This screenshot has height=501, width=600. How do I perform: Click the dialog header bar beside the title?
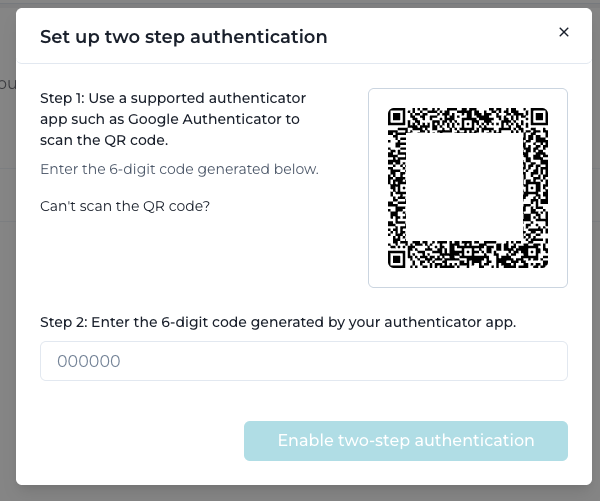tap(440, 37)
